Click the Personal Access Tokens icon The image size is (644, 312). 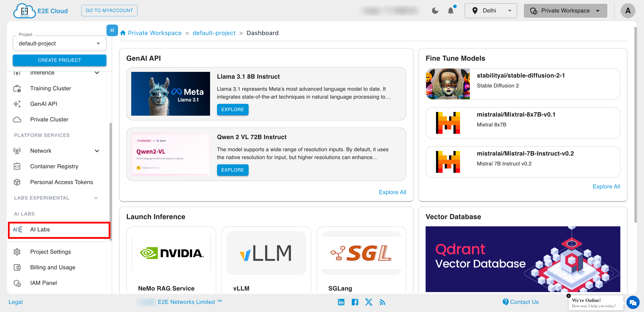point(17,182)
